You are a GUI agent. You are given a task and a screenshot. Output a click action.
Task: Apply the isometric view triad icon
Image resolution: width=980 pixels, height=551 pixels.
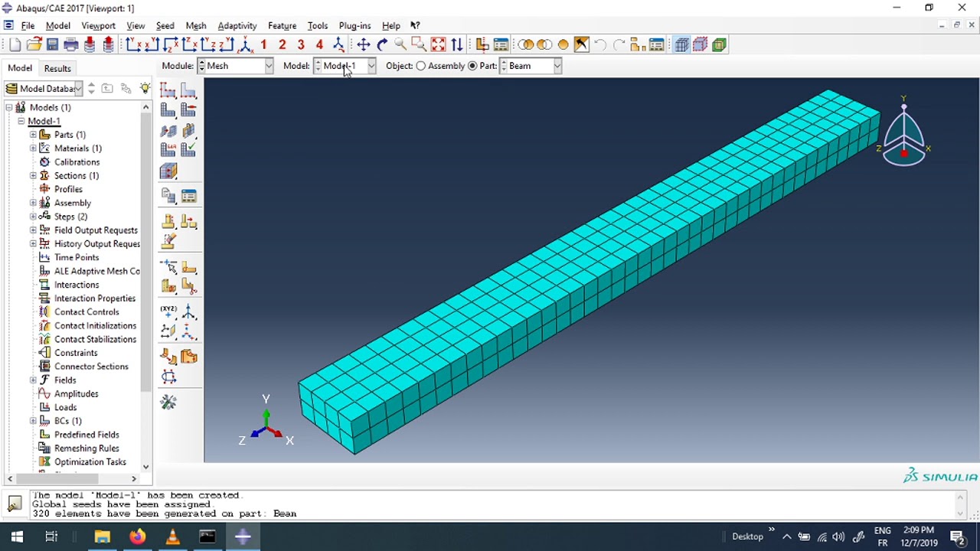pyautogui.click(x=245, y=45)
